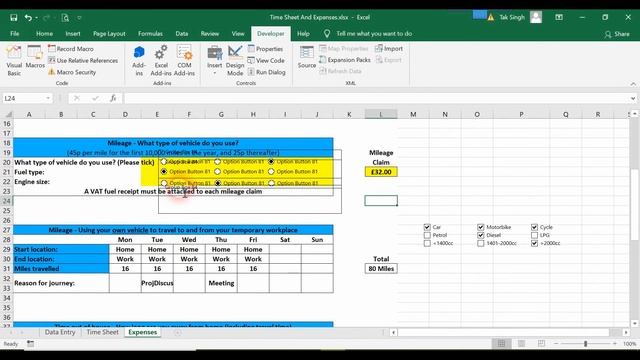Viewport: 640px width, 360px height.
Task: Open the Formulas tab
Action: pos(150,34)
